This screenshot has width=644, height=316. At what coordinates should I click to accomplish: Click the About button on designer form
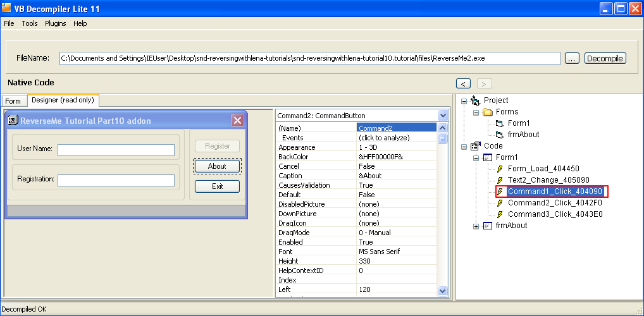(217, 166)
